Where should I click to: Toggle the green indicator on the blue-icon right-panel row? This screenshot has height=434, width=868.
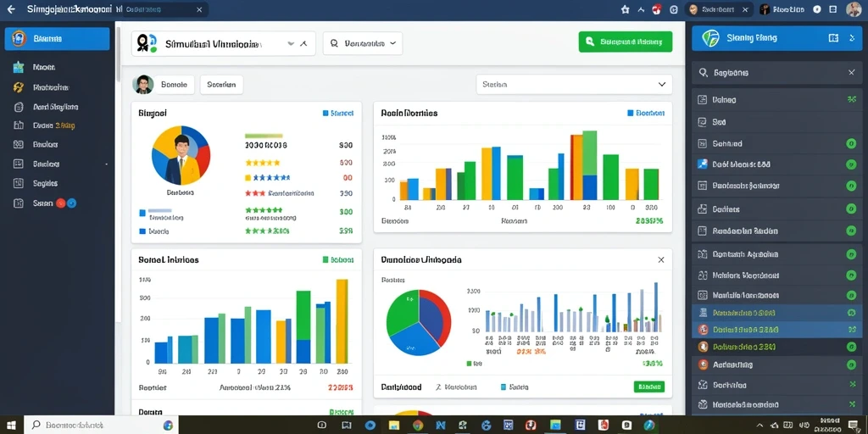click(x=851, y=164)
